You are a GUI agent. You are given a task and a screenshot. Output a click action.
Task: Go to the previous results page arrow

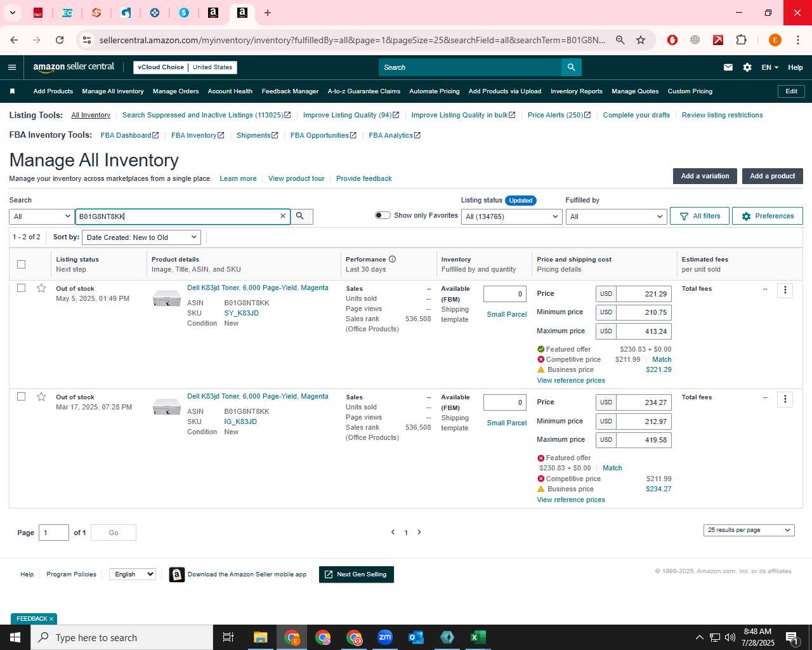point(393,532)
